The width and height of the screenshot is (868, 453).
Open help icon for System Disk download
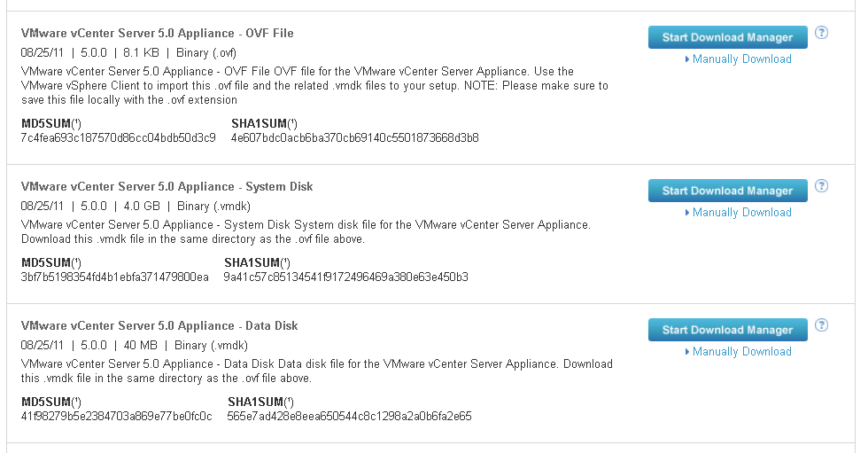click(x=822, y=186)
